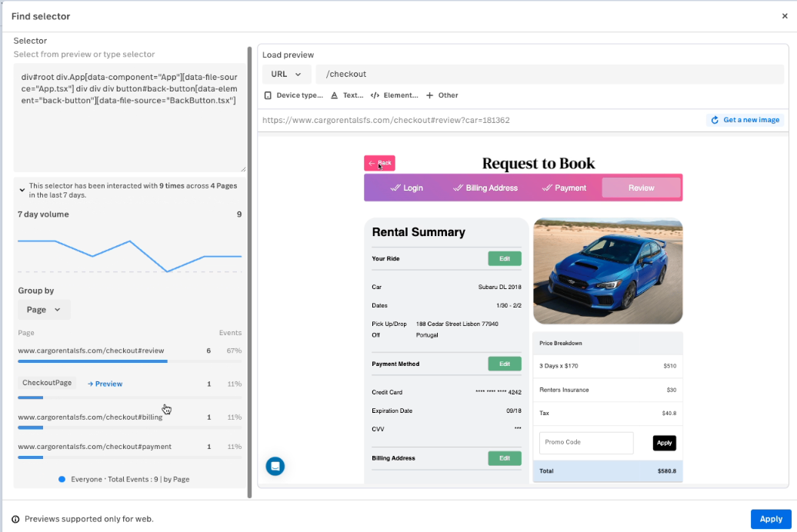Click the pink Back button in the preview

pos(379,163)
